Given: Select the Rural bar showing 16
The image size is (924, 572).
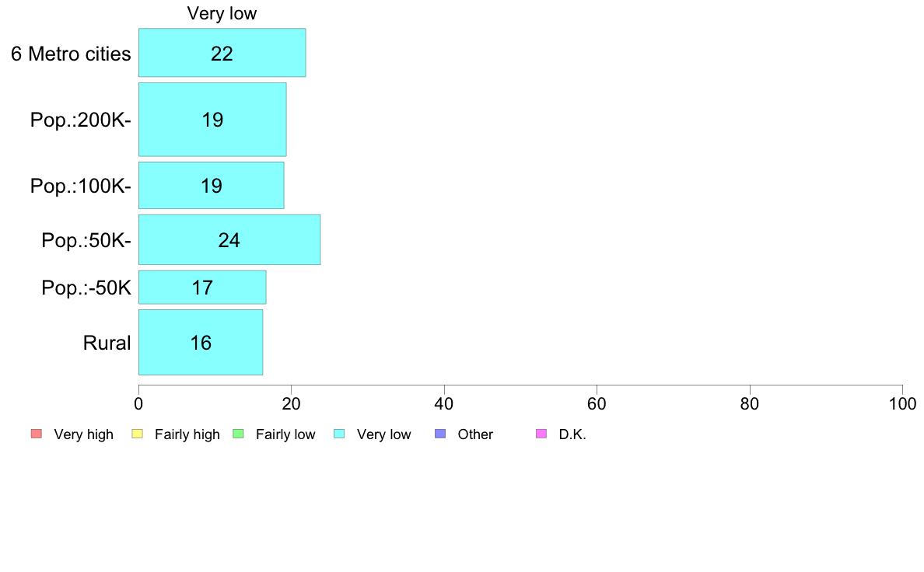Looking at the screenshot, I should point(201,342).
